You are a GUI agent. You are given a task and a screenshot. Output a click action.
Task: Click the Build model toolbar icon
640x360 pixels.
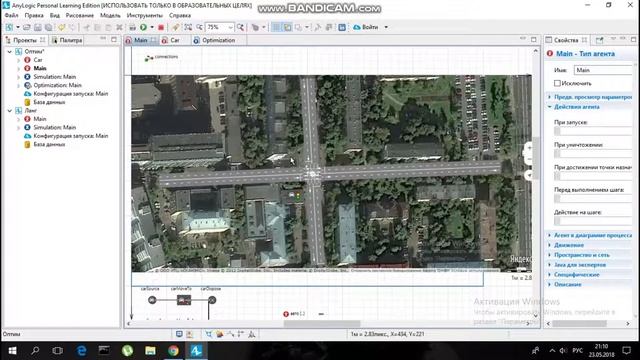(132, 27)
